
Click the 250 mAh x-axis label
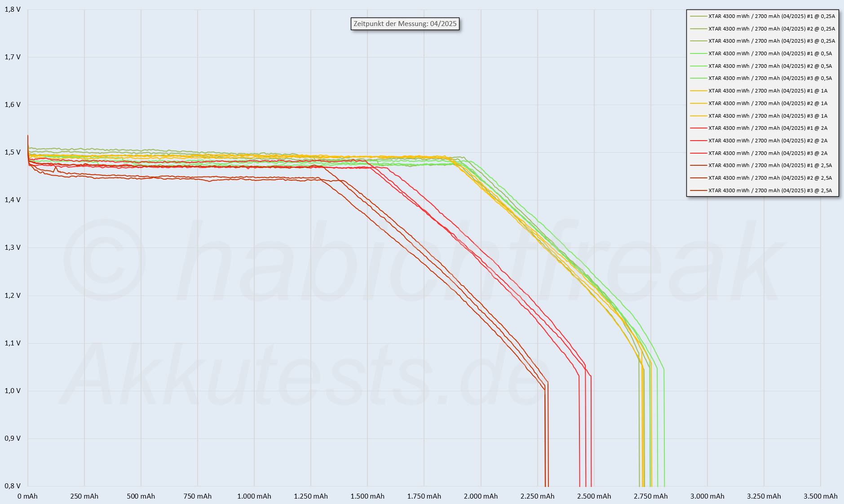[84, 496]
